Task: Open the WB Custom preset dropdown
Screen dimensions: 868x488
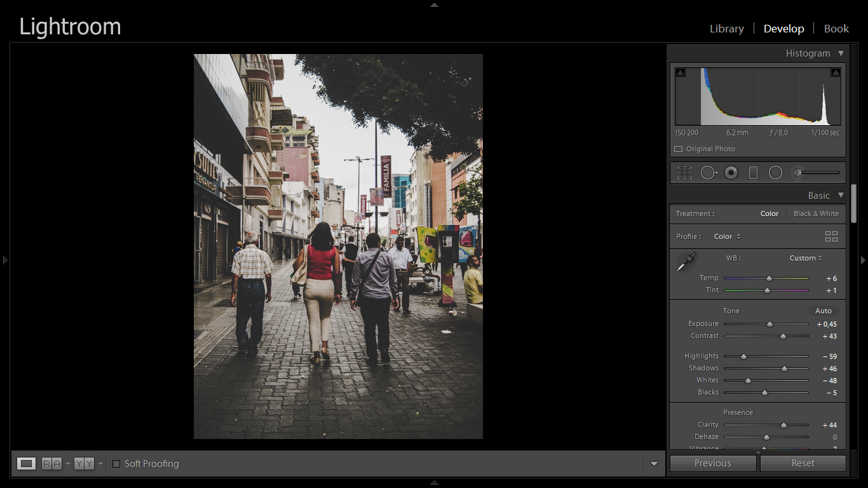Action: (806, 259)
